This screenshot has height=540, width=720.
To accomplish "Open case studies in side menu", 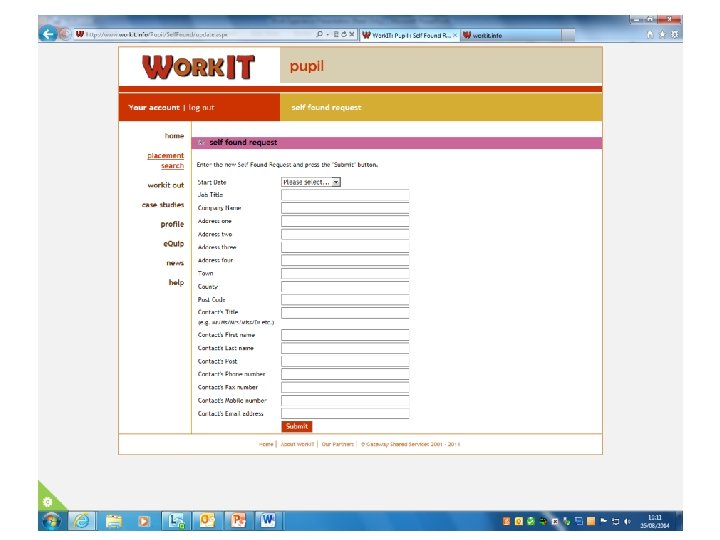I will point(163,204).
